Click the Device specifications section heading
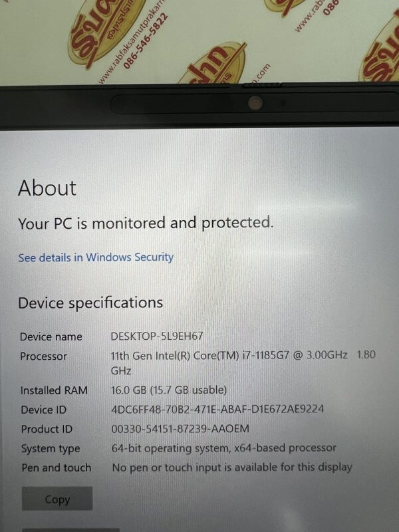399x532 pixels. point(90,303)
